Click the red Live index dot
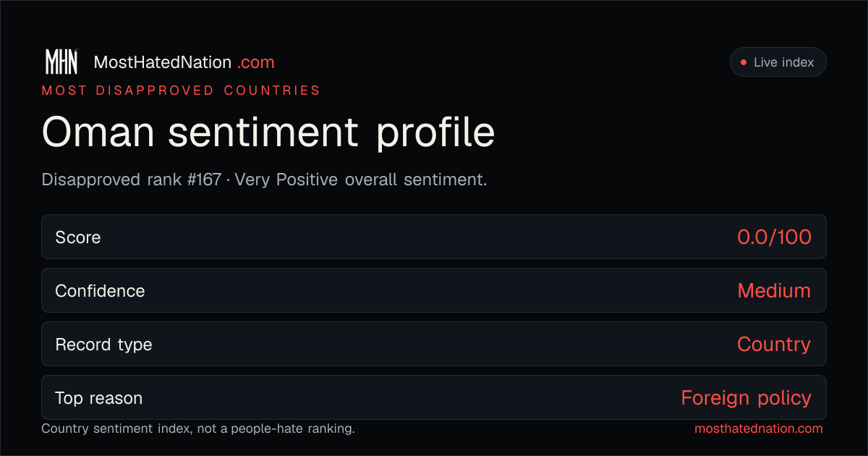The width and height of the screenshot is (868, 456). [x=743, y=62]
